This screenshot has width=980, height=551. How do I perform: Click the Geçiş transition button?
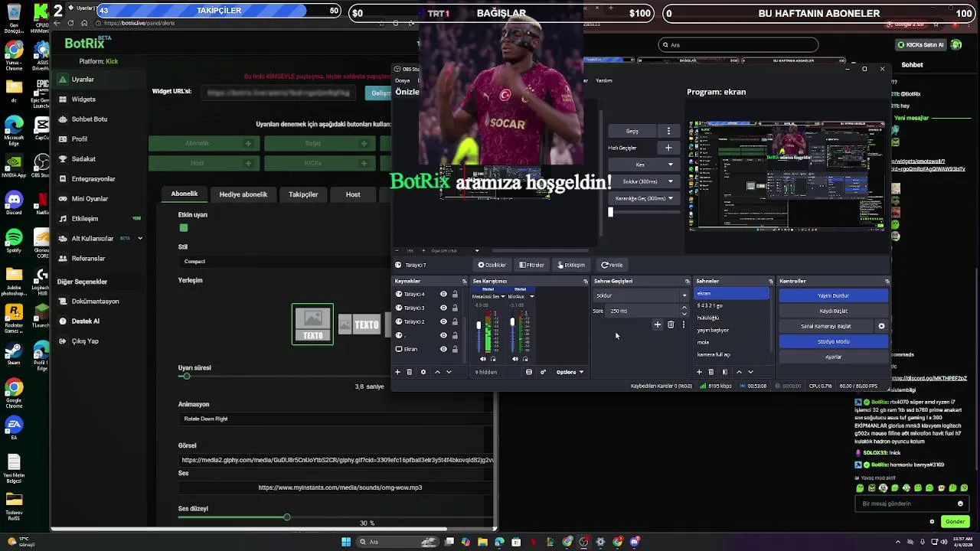point(632,131)
